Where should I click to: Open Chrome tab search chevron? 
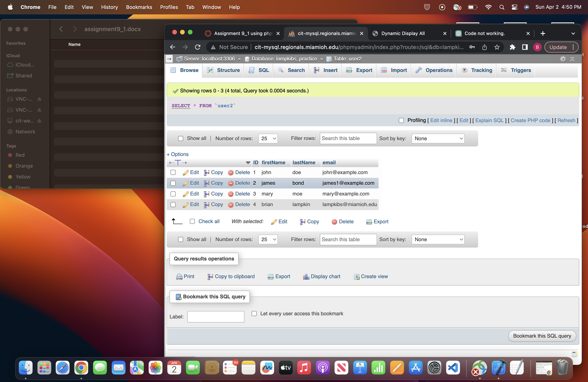point(573,33)
